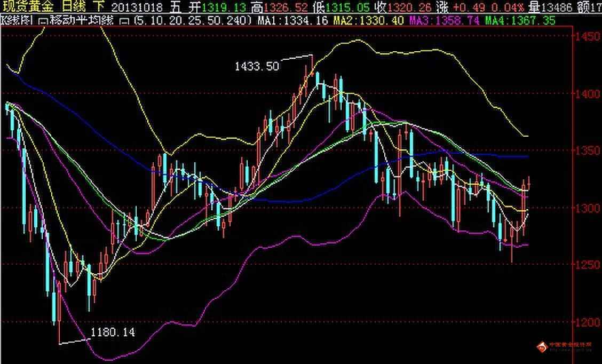
Task: Click the 1433.50 high price annotation
Action: pyautogui.click(x=257, y=66)
